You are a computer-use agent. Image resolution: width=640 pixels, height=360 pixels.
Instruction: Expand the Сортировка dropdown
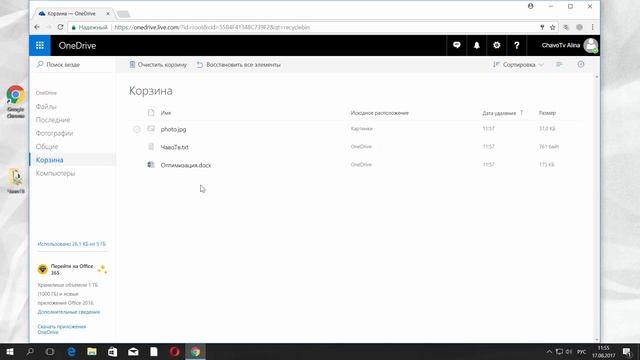(518, 64)
